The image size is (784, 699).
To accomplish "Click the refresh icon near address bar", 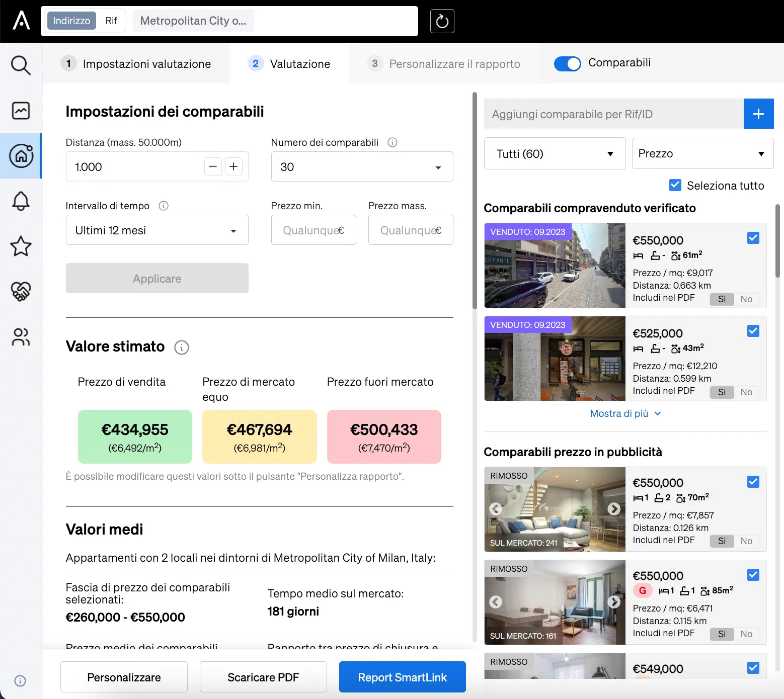I will pos(442,21).
